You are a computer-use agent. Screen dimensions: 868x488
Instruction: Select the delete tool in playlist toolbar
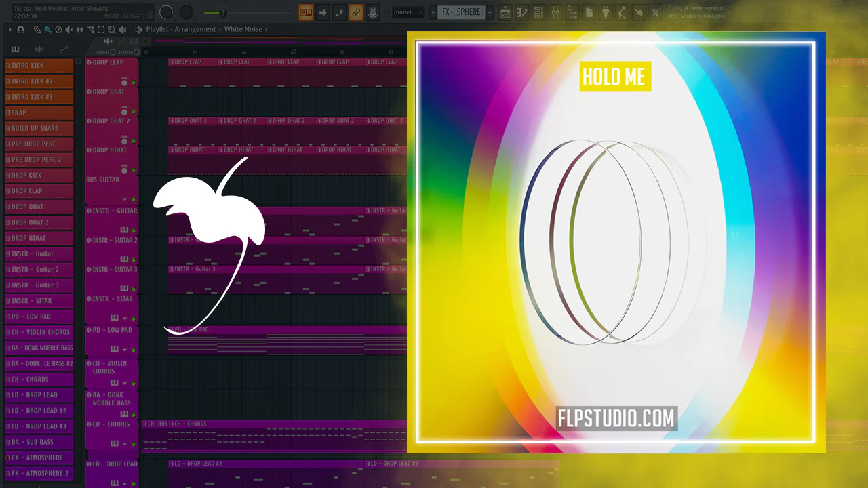(58, 30)
